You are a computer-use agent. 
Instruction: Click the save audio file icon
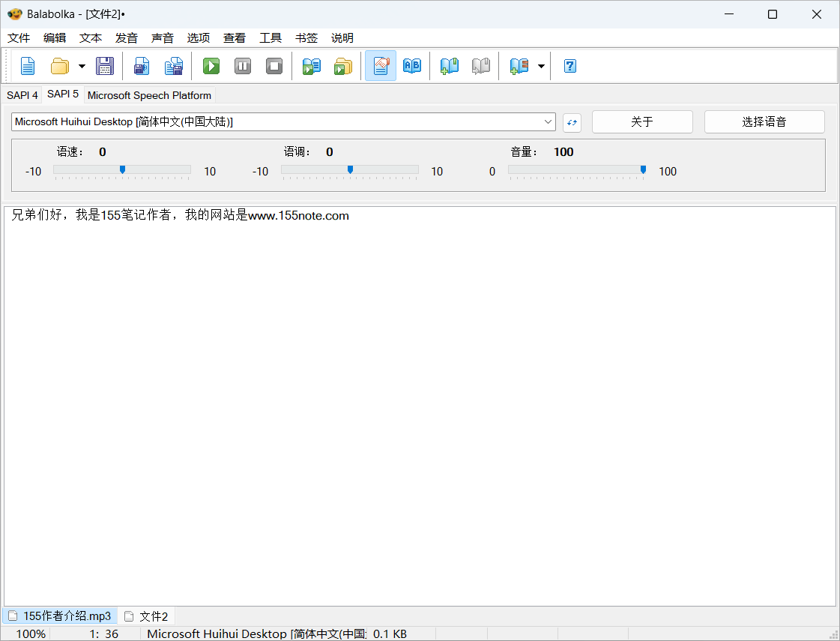tap(142, 66)
